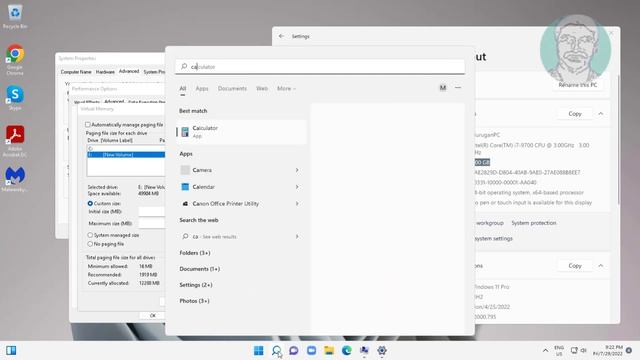Open Adobe Acrobat DC desktop shortcut
Viewport: 640px width, 360px height.
click(15, 141)
